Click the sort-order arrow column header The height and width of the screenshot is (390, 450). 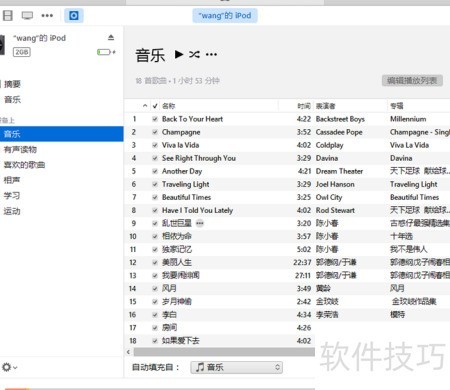(145, 106)
